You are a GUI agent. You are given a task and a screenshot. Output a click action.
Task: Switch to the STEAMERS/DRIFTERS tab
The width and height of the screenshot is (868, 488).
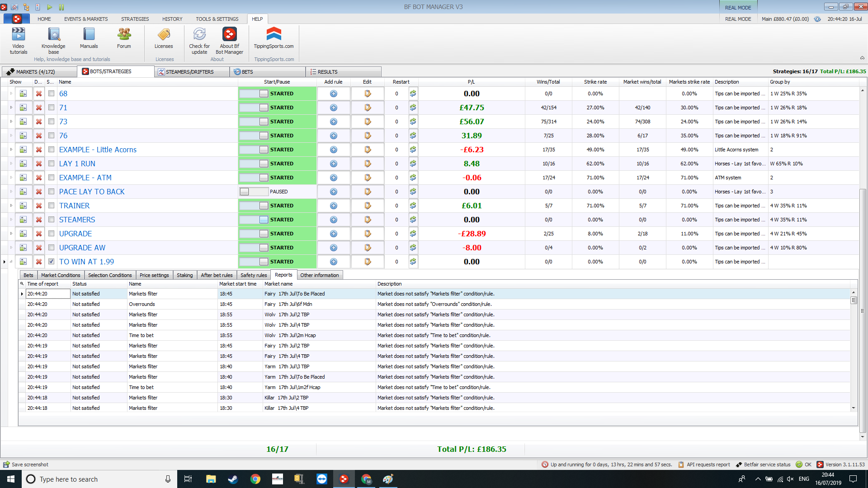tap(191, 72)
